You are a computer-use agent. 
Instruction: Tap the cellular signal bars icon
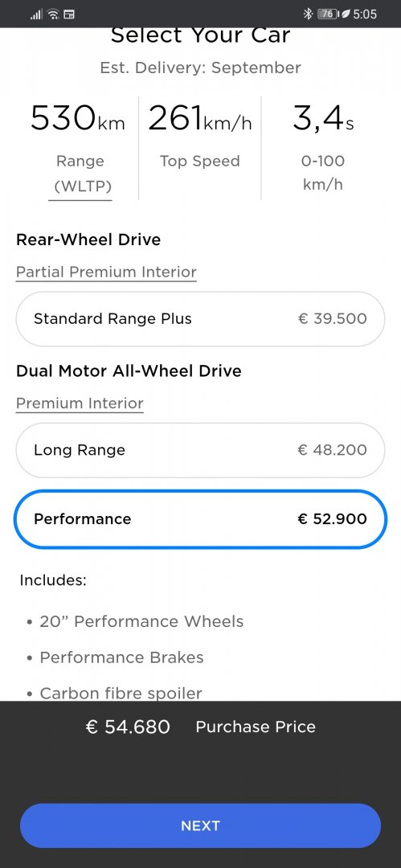36,14
